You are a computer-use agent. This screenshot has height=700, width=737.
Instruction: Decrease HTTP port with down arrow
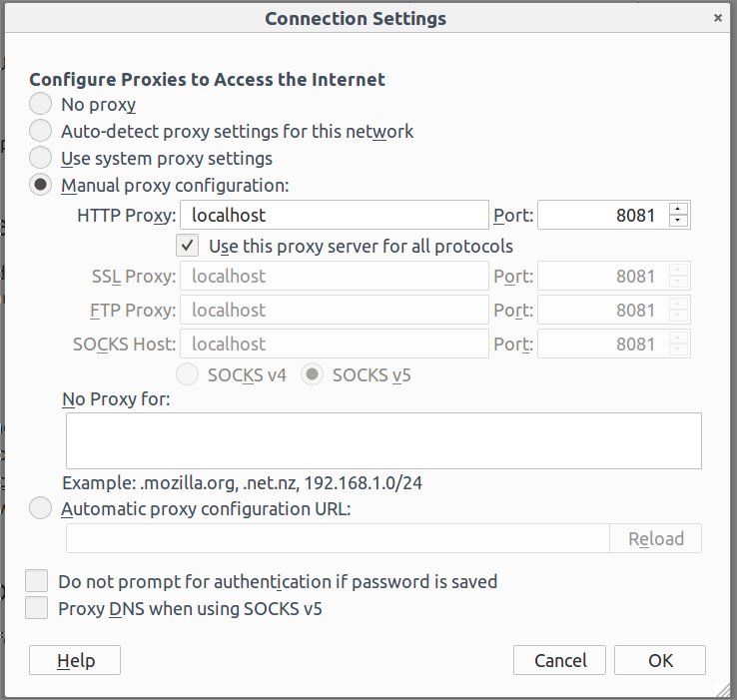point(678,221)
